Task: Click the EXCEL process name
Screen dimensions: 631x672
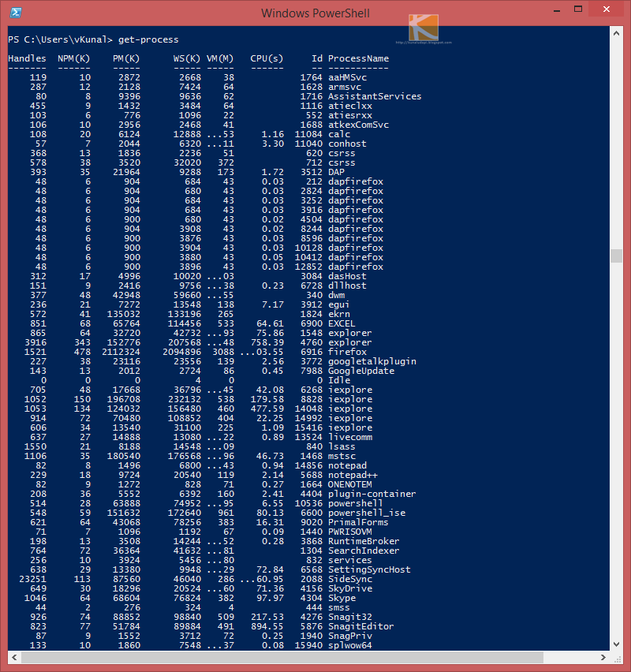Action: click(342, 323)
